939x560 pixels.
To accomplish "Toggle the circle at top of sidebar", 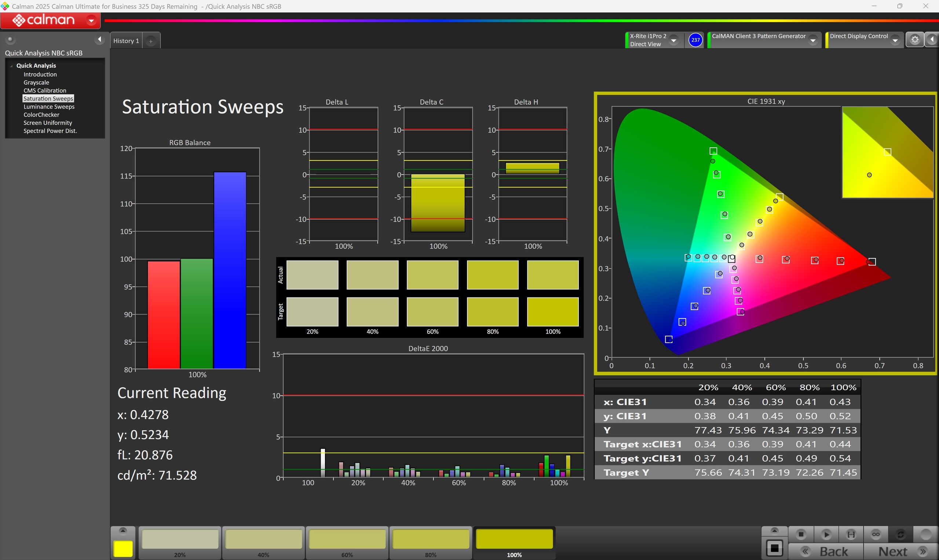I will coord(10,39).
